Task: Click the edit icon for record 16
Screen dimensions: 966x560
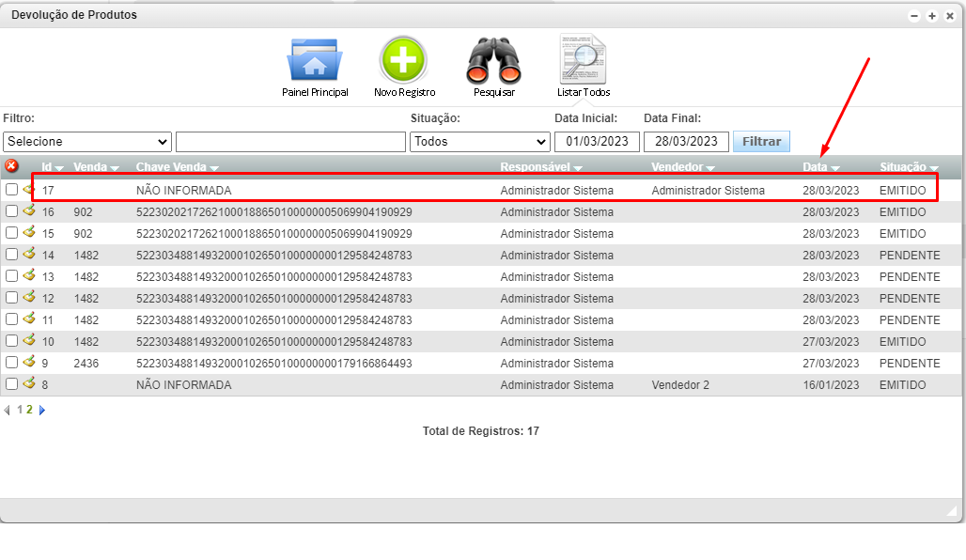Action: coord(29,211)
